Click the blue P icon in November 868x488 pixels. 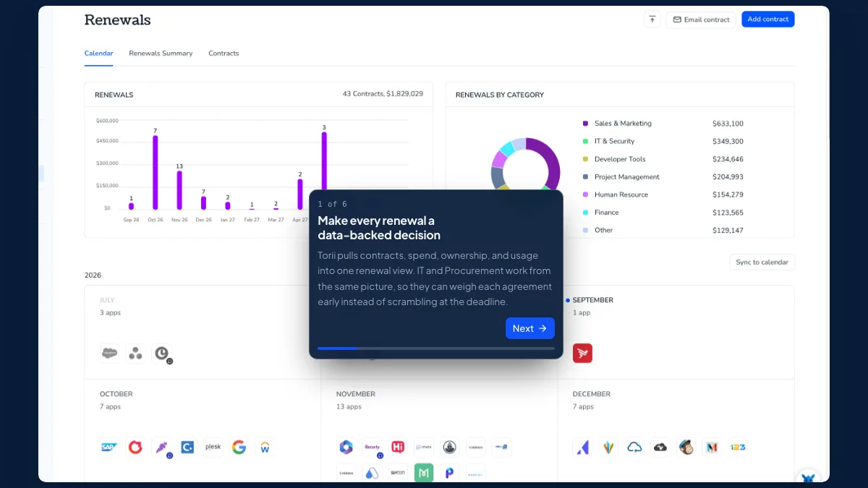(x=450, y=474)
